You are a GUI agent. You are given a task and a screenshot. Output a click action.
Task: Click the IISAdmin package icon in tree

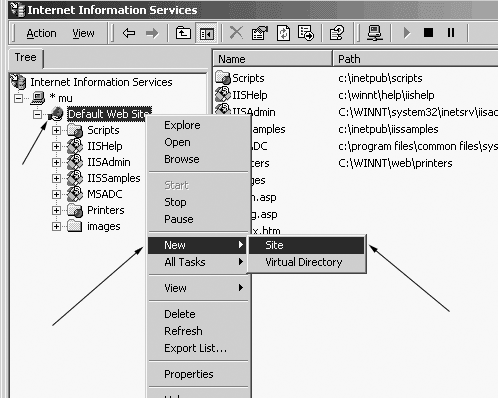(x=75, y=162)
